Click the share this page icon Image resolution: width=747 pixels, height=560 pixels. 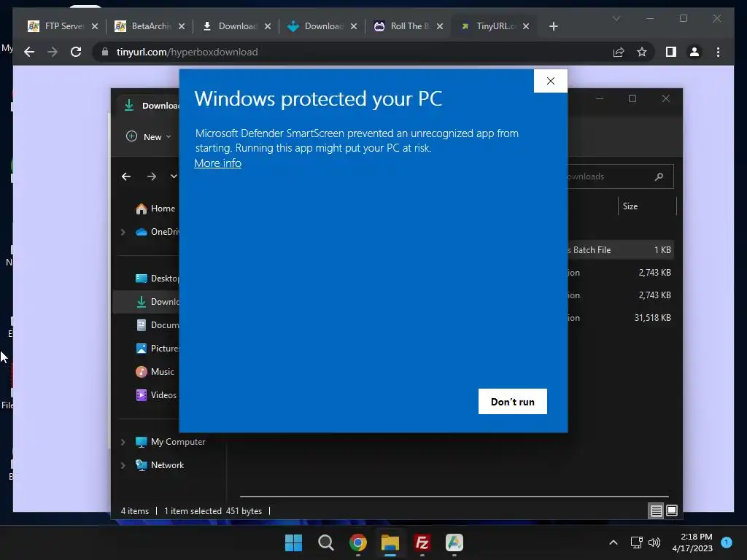[x=619, y=52]
